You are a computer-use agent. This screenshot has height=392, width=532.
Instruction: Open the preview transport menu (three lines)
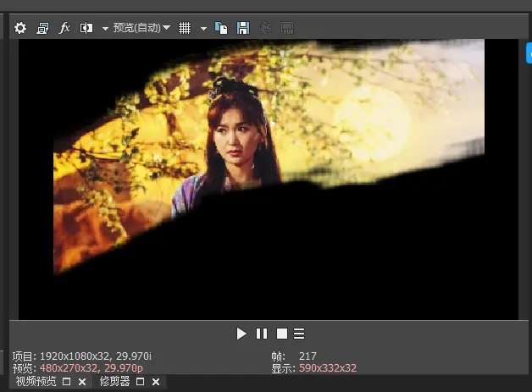tap(299, 334)
